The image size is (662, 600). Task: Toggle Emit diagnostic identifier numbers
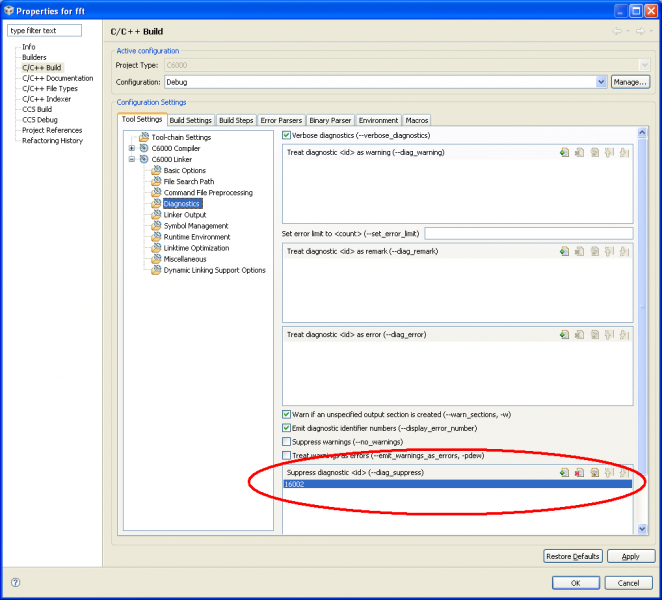[286, 428]
